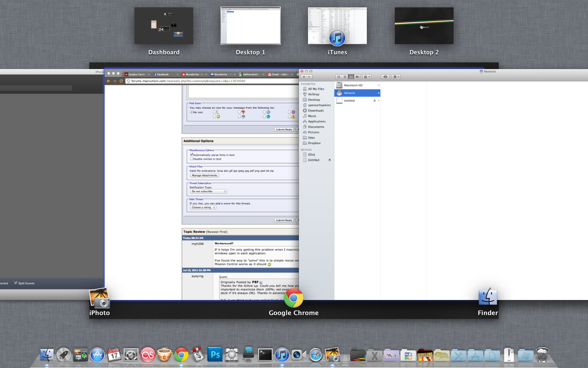Select the sunglasses cool post icon radio
Viewport: 588px width, 368px height.
point(239,116)
